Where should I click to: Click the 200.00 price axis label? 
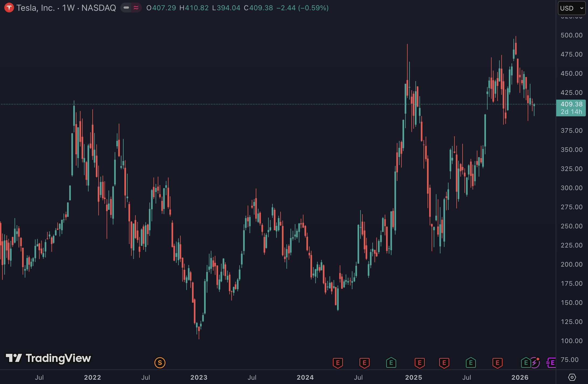[x=572, y=264]
